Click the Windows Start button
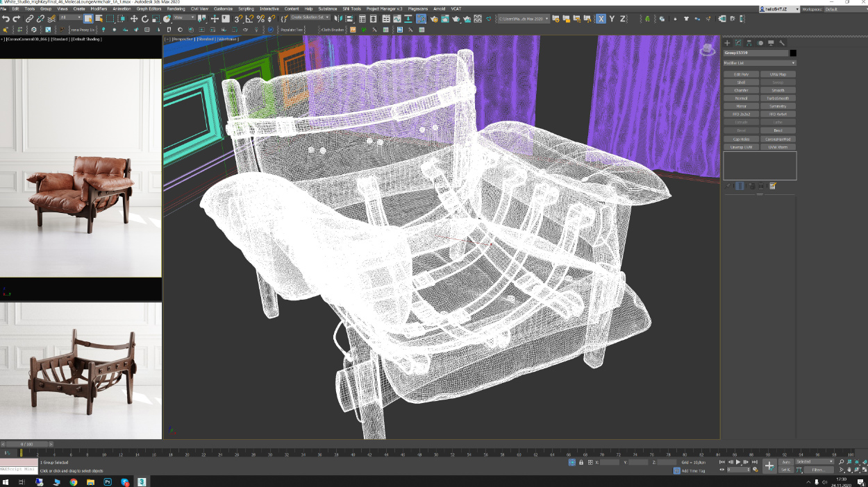Screen dimensions: 868x487 (6, 481)
